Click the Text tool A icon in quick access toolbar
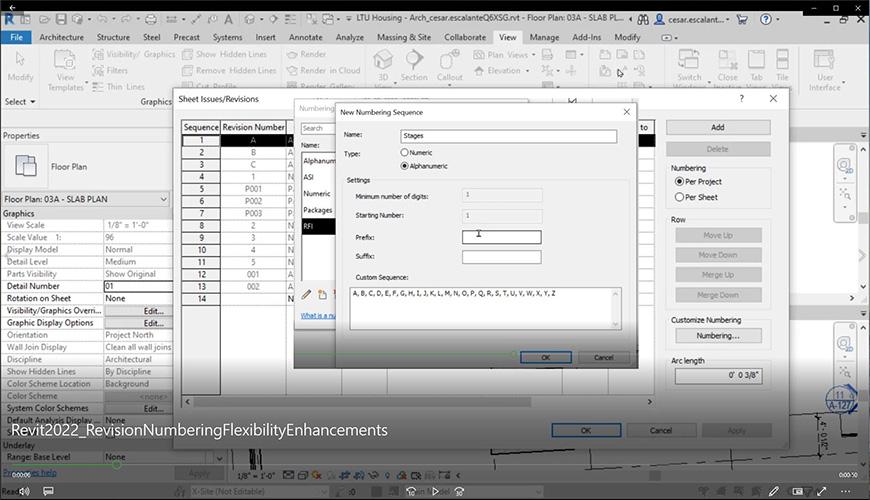 click(229, 19)
